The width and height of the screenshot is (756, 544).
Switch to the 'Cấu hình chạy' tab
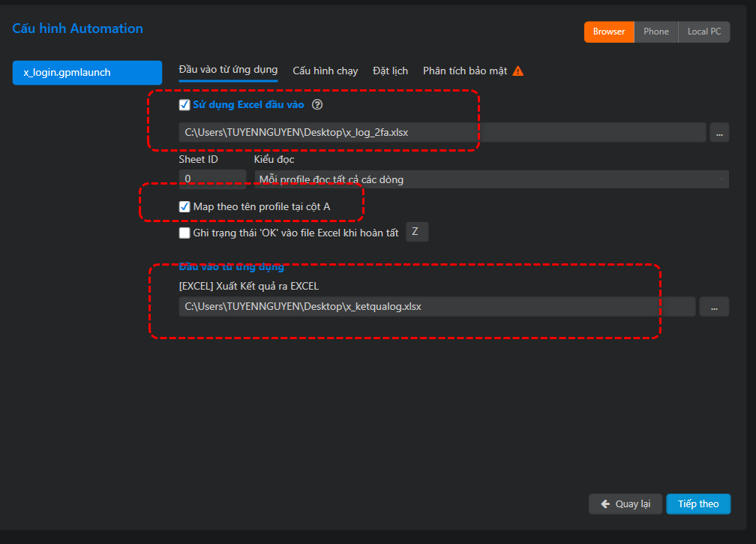325,71
